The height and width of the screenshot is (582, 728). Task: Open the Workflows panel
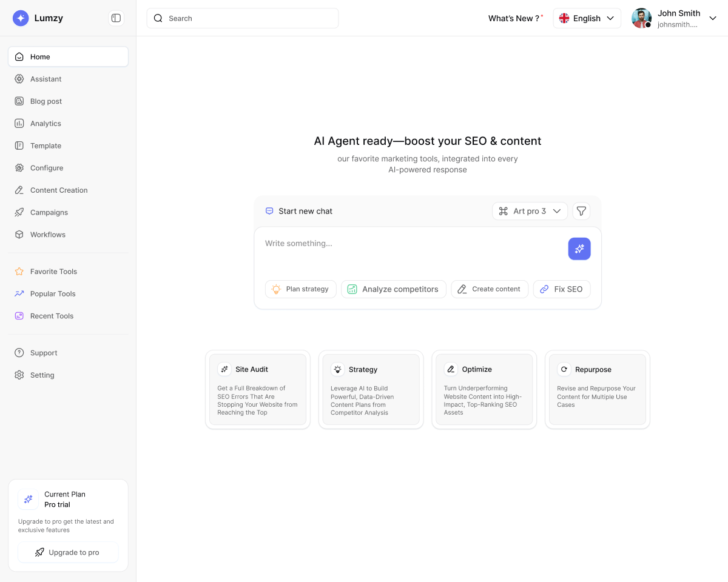pos(48,234)
